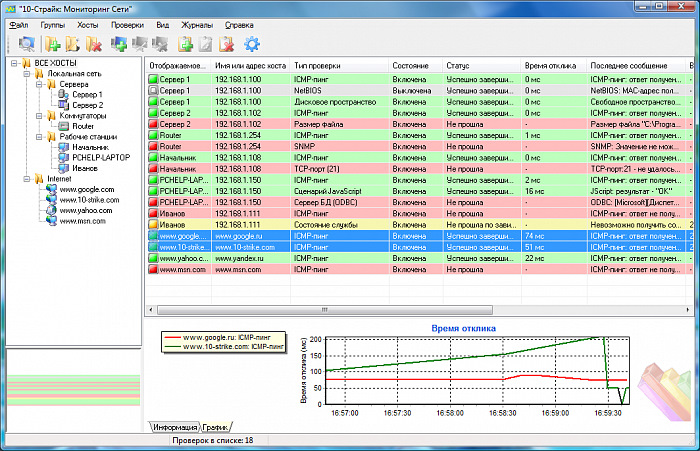The height and width of the screenshot is (451, 700).
Task: Open settings with the blue gear icon
Action: pos(252,43)
